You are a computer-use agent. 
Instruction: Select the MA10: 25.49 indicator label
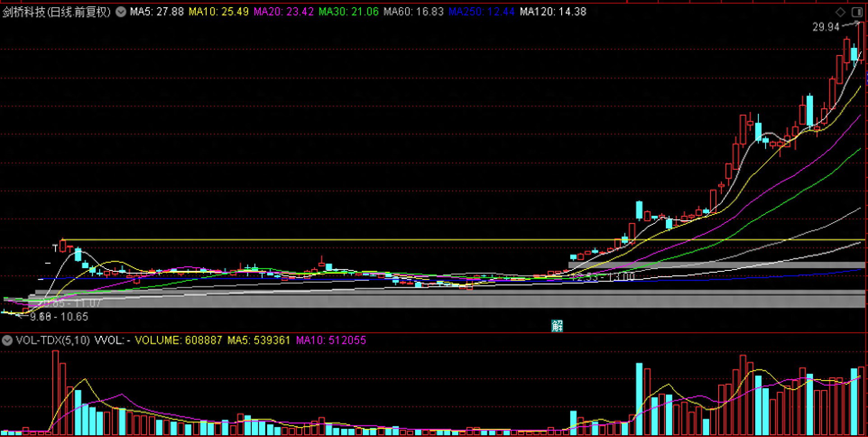(219, 12)
